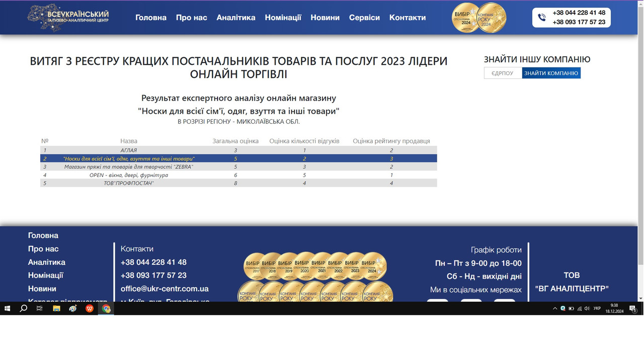Click the Графік роботи footer label
Image resolution: width=644 pixels, height=362 pixels.
pos(496,250)
